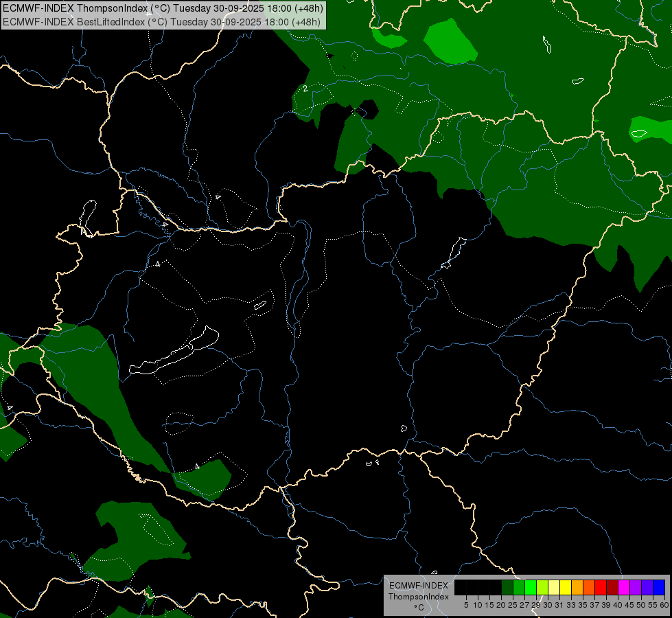This screenshot has width=672, height=618.
Task: Select the orange 33-35 legend swatch
Action: click(577, 587)
